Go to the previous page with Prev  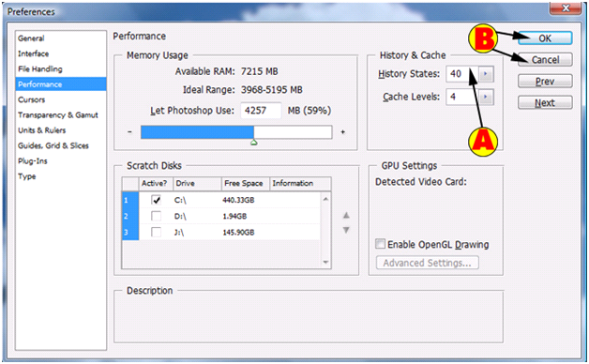[545, 81]
